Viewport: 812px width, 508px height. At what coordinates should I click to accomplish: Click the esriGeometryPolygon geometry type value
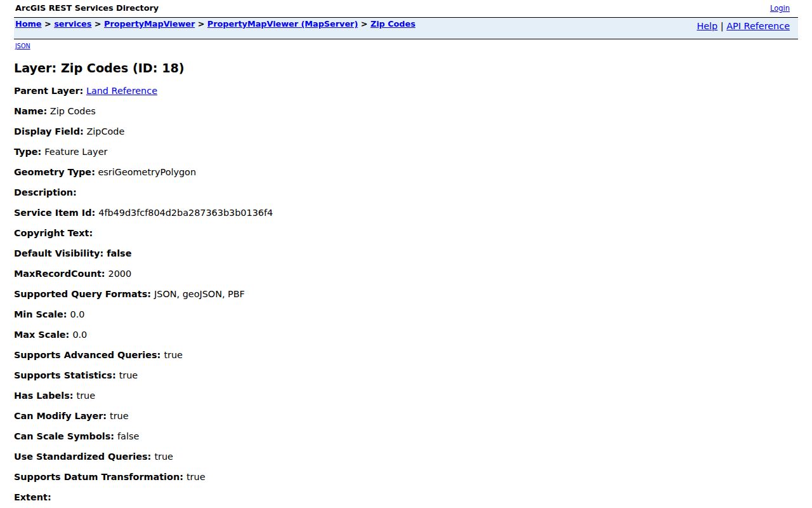tap(147, 172)
